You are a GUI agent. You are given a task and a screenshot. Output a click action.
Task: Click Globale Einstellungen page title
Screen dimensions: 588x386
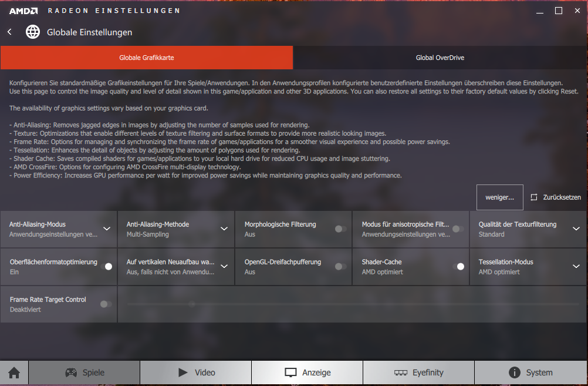(89, 32)
